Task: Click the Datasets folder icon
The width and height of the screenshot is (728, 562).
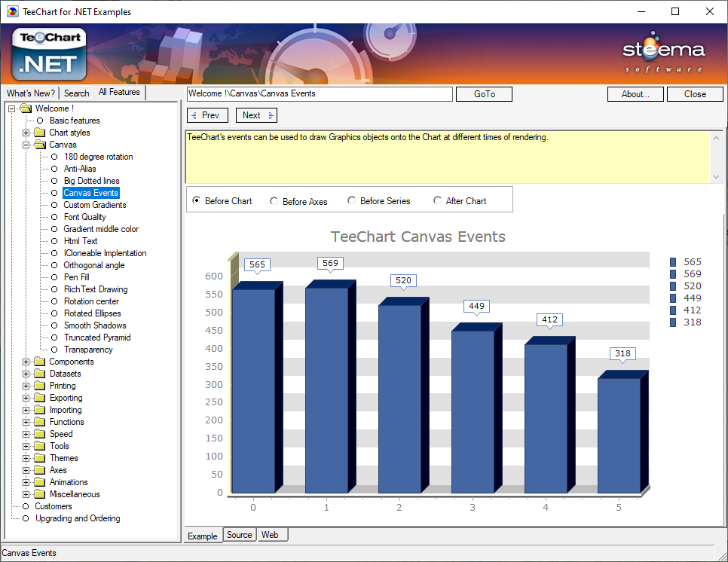Action: (x=40, y=374)
